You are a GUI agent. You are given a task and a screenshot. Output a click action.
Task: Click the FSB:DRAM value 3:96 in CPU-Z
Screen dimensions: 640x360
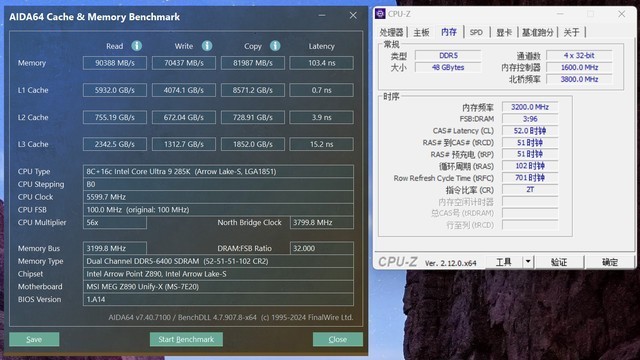[530, 119]
